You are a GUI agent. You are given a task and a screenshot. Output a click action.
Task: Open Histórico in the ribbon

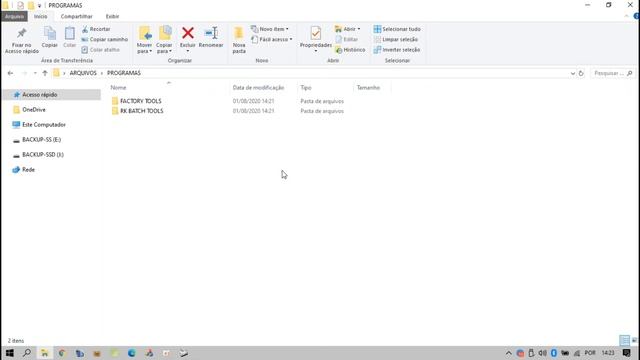(x=350, y=50)
